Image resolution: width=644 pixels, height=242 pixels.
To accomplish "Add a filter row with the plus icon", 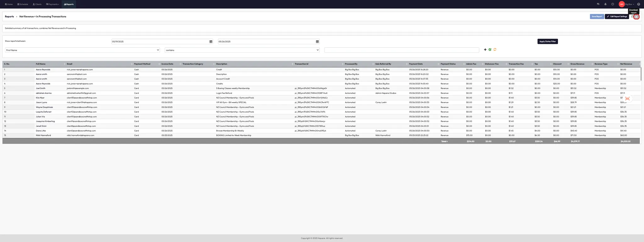I will (485, 50).
